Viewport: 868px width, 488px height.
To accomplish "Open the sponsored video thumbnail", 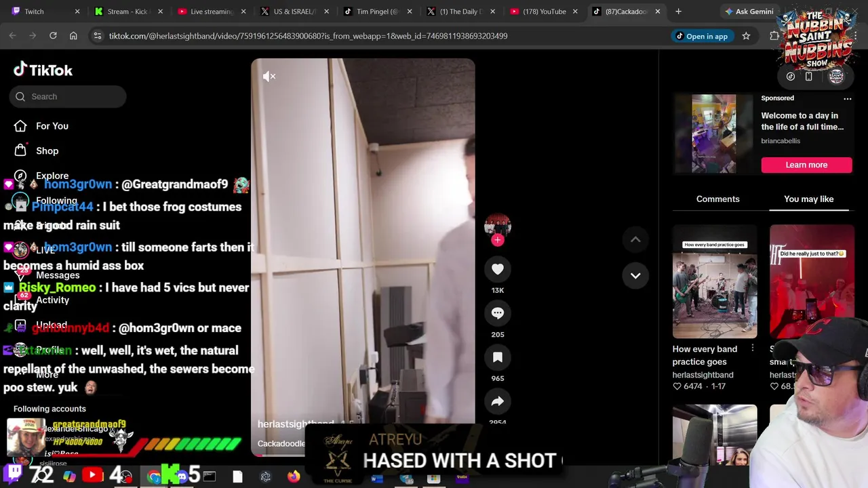I will (x=713, y=134).
